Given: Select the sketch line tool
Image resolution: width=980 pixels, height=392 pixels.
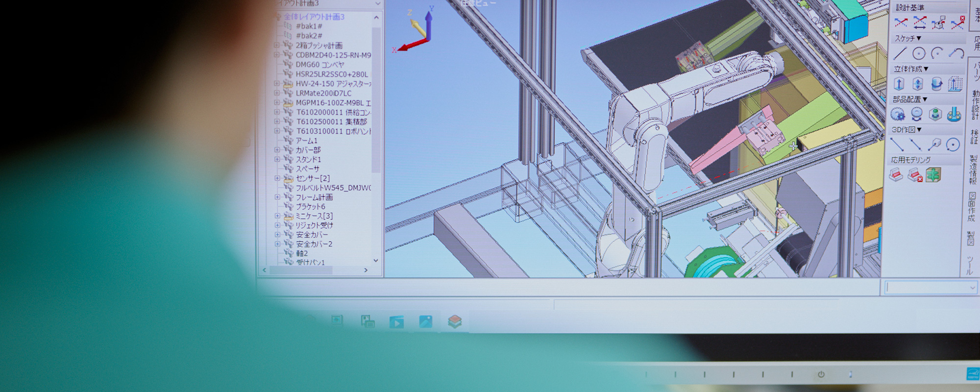Looking at the screenshot, I should point(900,53).
